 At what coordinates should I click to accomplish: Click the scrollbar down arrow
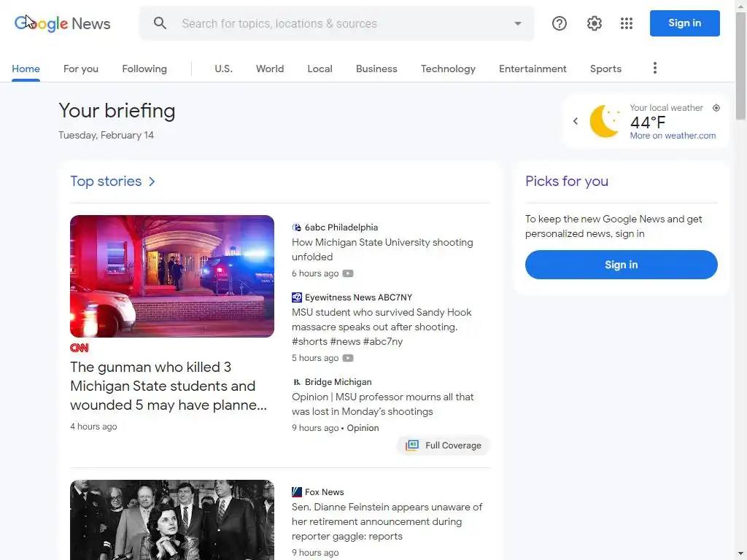[x=741, y=554]
